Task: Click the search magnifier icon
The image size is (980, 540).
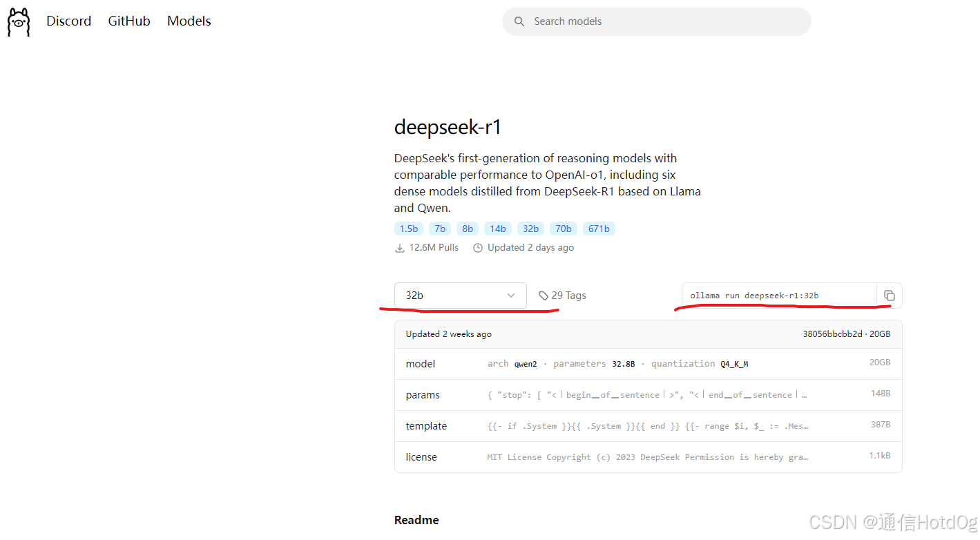Action: point(519,21)
